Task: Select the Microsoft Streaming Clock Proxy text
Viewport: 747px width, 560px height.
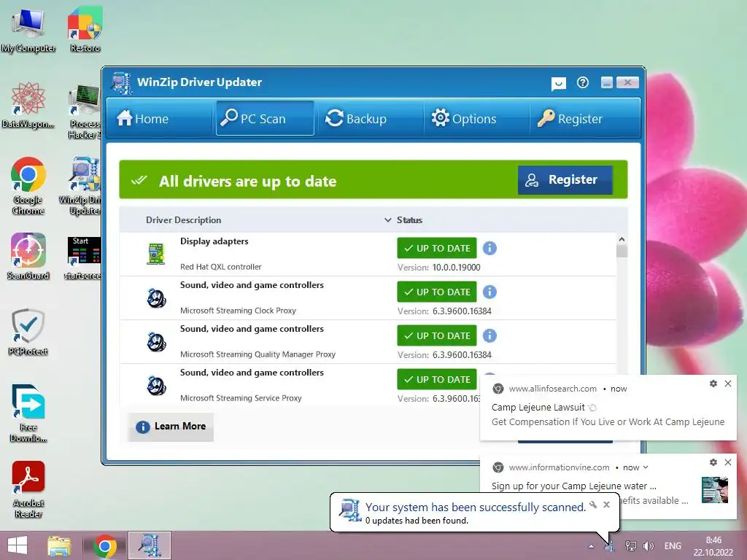Action: click(x=239, y=311)
